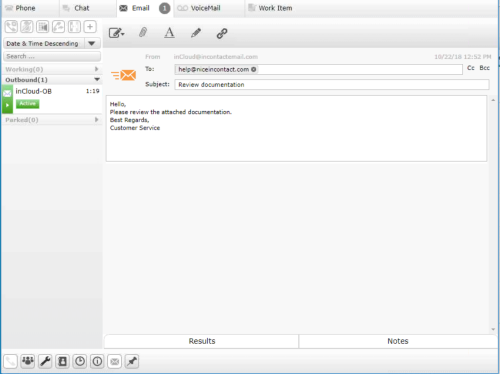Open the Date & Time Descending sort dropdown arrow

(92, 44)
